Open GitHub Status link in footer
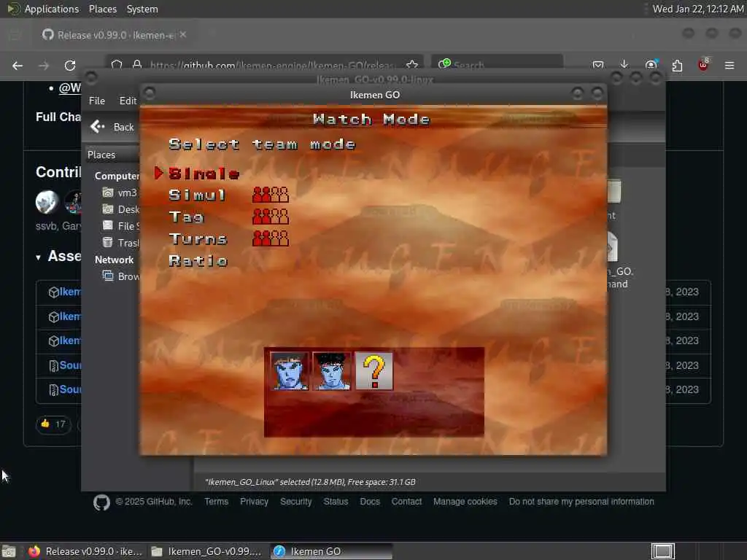 pos(336,502)
